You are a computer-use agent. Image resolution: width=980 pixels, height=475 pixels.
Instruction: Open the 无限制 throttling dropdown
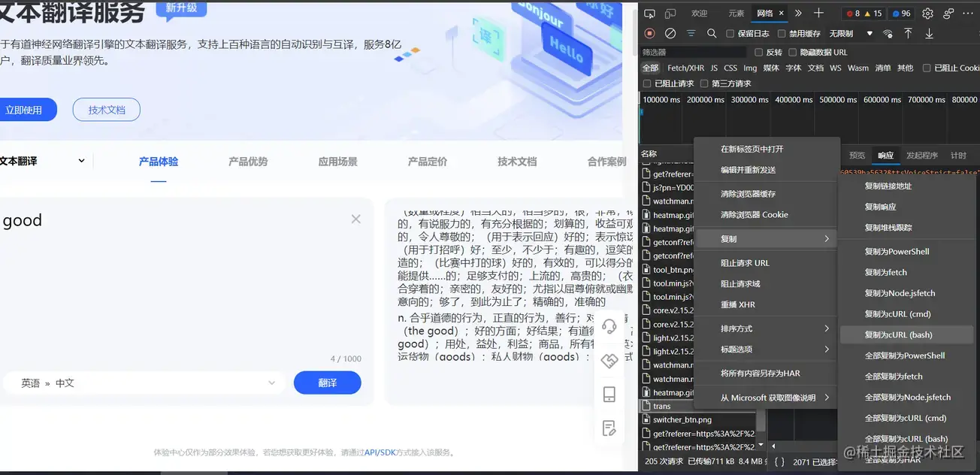[851, 34]
